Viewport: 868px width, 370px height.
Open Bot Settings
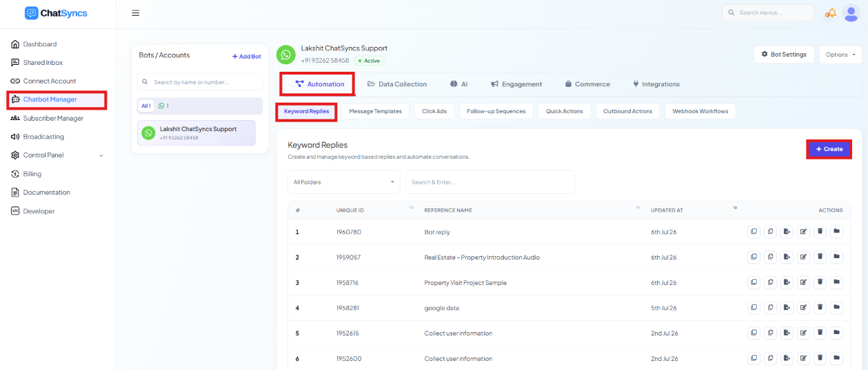pos(785,55)
